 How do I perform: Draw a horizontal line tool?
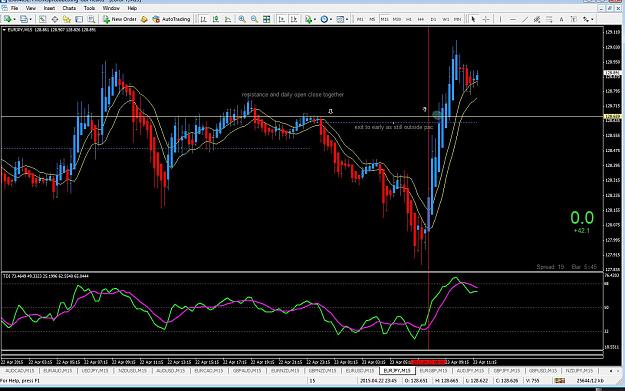tap(513, 19)
